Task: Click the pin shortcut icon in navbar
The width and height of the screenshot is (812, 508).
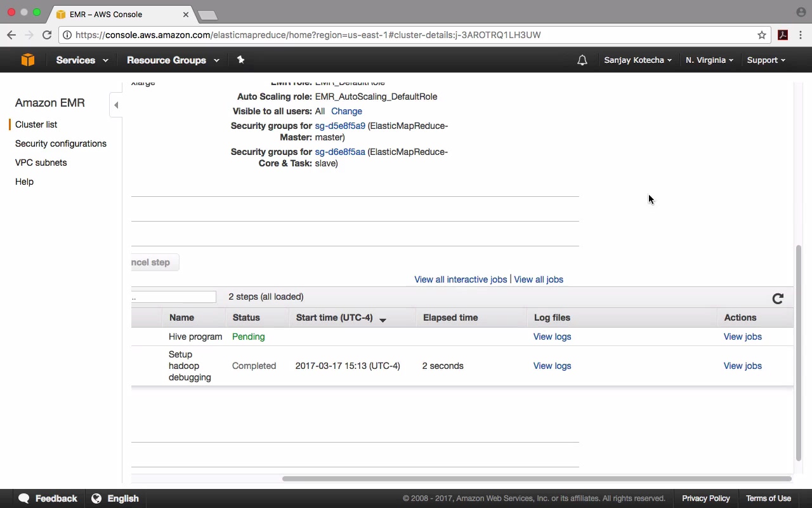Action: [240, 60]
